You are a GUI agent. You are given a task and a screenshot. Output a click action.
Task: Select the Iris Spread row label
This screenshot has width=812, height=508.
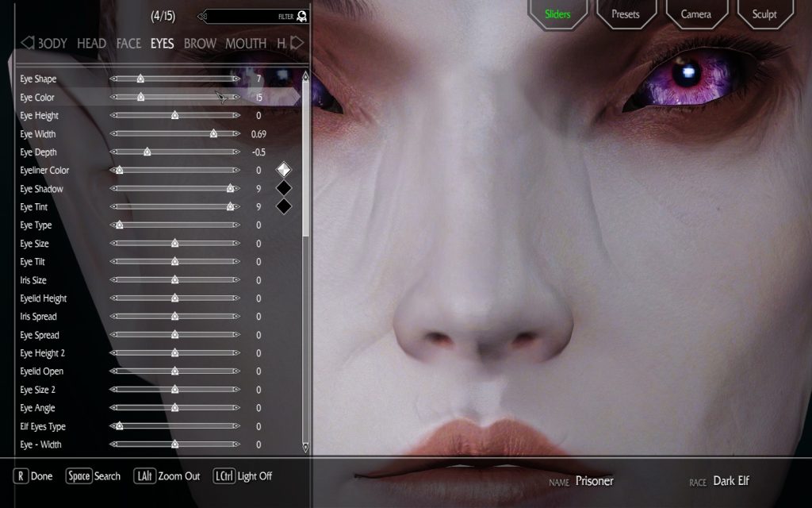[x=38, y=316]
